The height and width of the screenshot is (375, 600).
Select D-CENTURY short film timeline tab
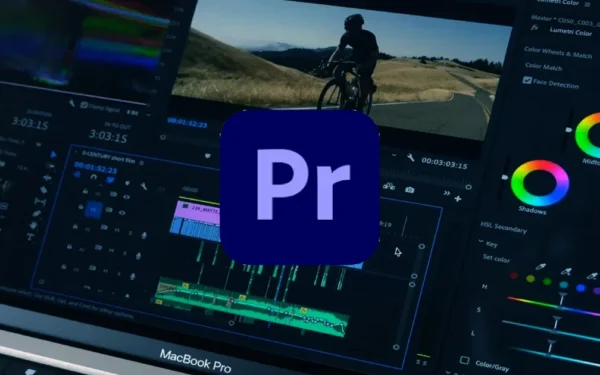(x=108, y=157)
